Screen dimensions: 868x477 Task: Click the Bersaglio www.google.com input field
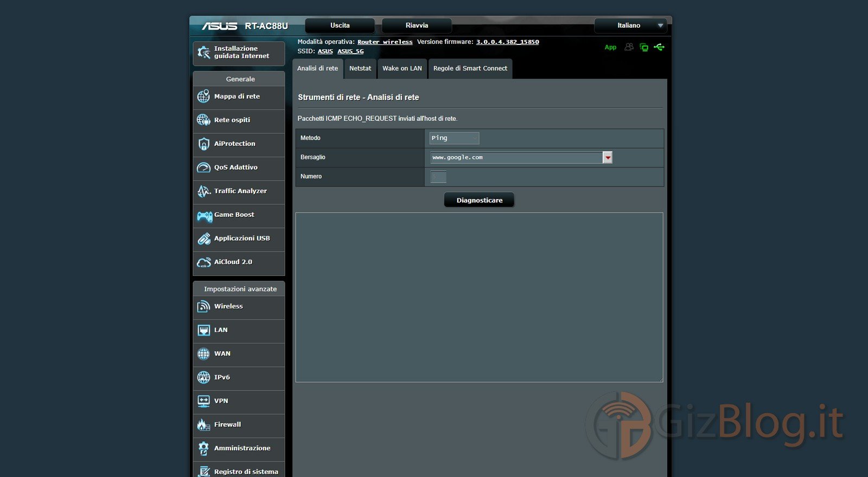pos(516,158)
